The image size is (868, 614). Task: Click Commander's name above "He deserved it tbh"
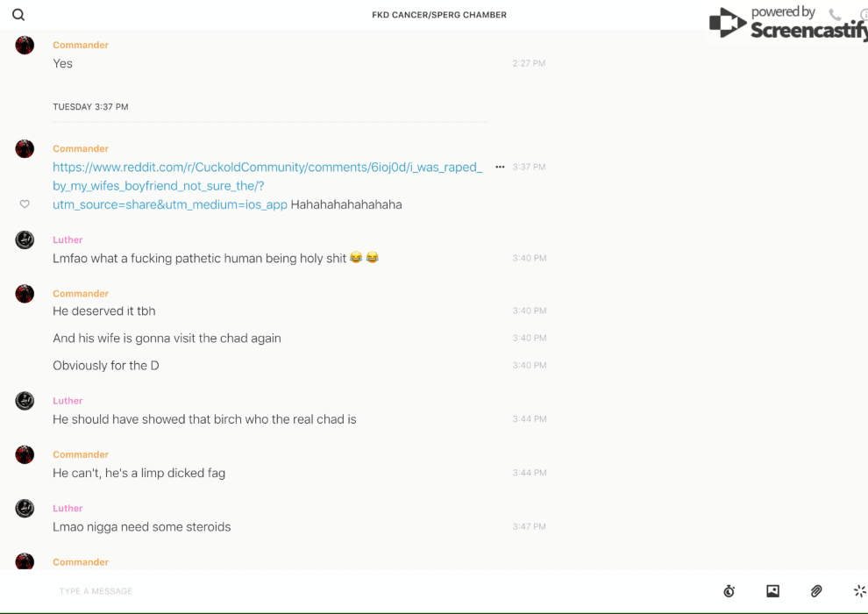tap(81, 294)
